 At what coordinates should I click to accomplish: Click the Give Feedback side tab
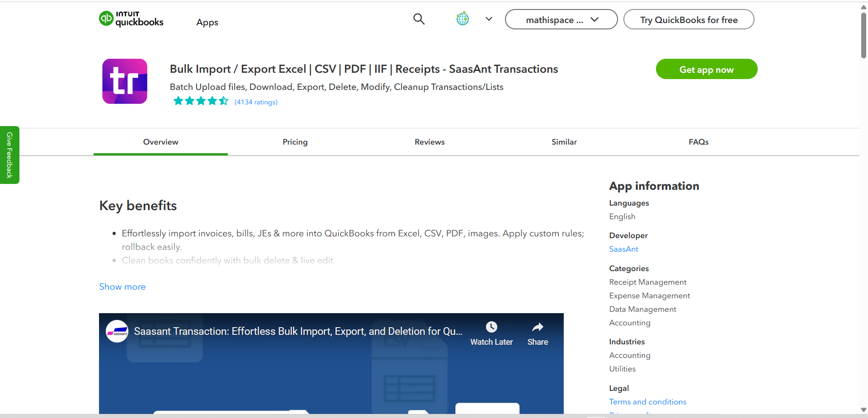click(9, 155)
